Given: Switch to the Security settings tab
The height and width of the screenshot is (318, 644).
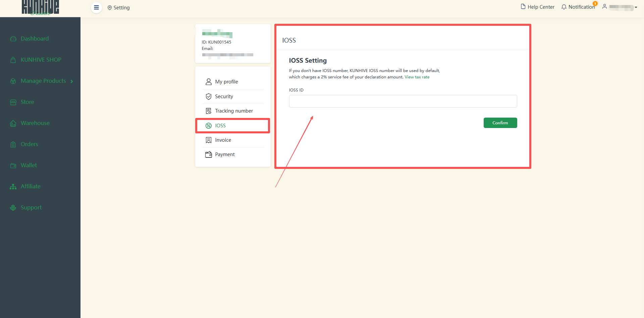Looking at the screenshot, I should 224,97.
